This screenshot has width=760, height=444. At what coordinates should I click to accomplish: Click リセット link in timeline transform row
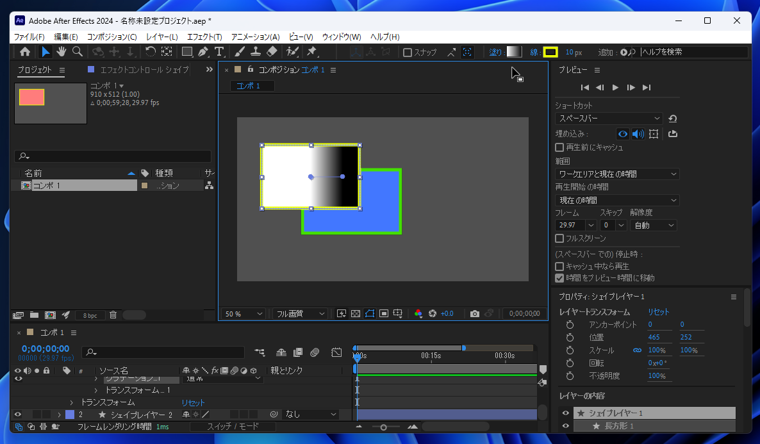tap(193, 402)
